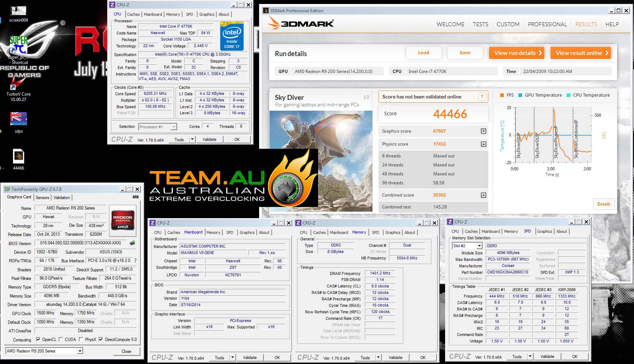Image resolution: width=634 pixels, height=364 pixels.
Task: Click the blue GPU Temperature legend swatch
Action: (x=520, y=95)
